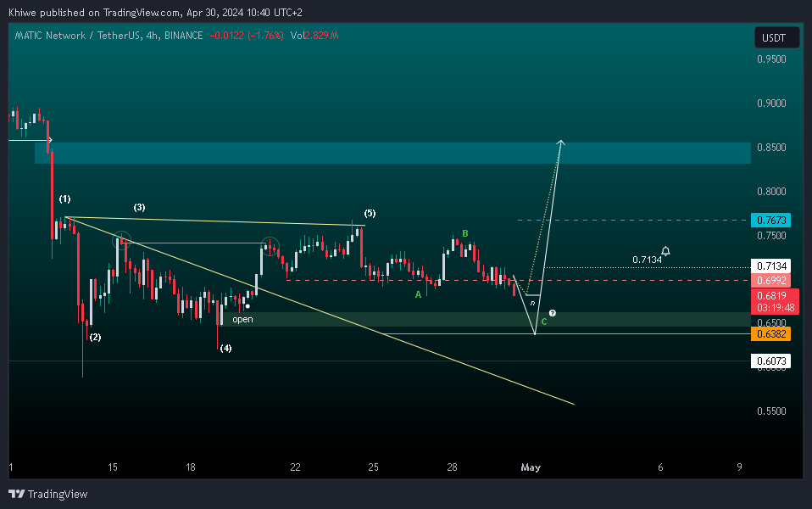Click the current price label 0.6819
The width and height of the screenshot is (812, 509).
point(771,295)
